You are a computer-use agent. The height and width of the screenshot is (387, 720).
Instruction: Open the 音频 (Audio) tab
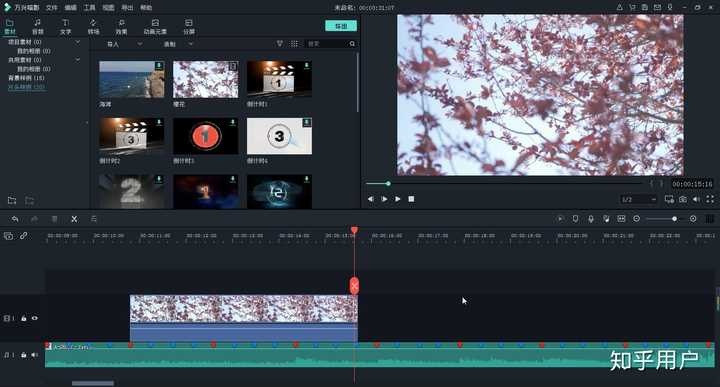click(x=38, y=27)
